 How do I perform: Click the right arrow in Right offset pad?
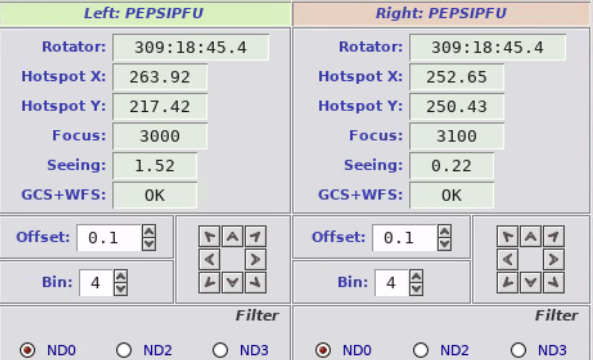[554, 259]
